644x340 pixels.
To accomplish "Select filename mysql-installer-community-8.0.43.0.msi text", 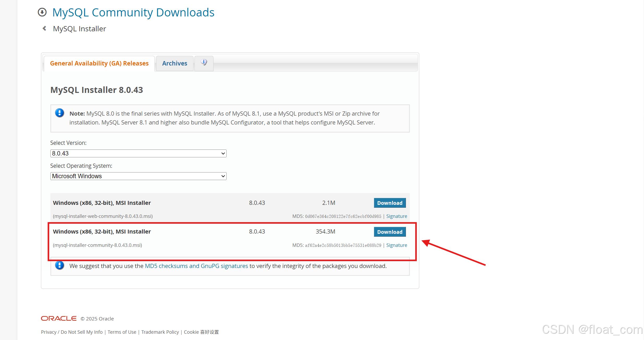I will click(x=97, y=245).
